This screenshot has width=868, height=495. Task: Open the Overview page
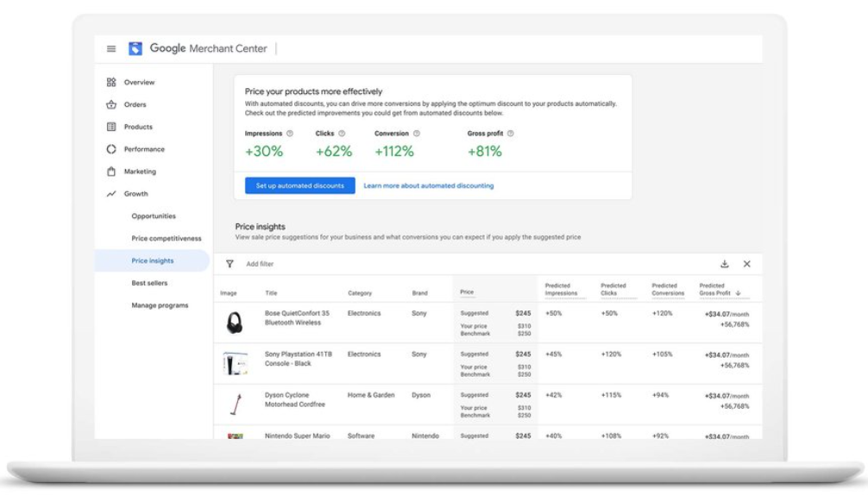[139, 83]
